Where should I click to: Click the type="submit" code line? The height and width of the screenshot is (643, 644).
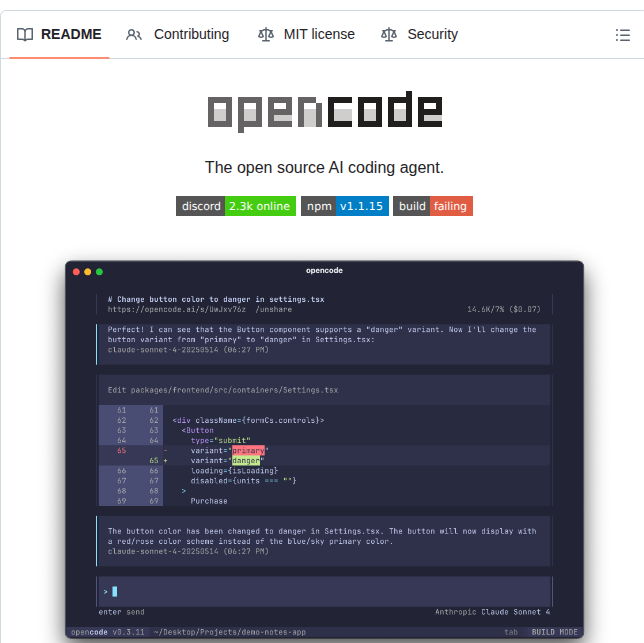point(221,441)
